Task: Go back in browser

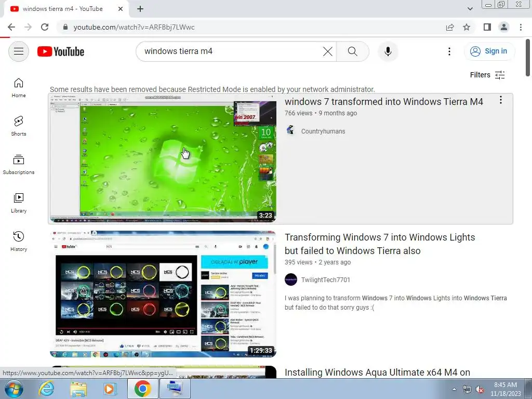Action: click(11, 27)
